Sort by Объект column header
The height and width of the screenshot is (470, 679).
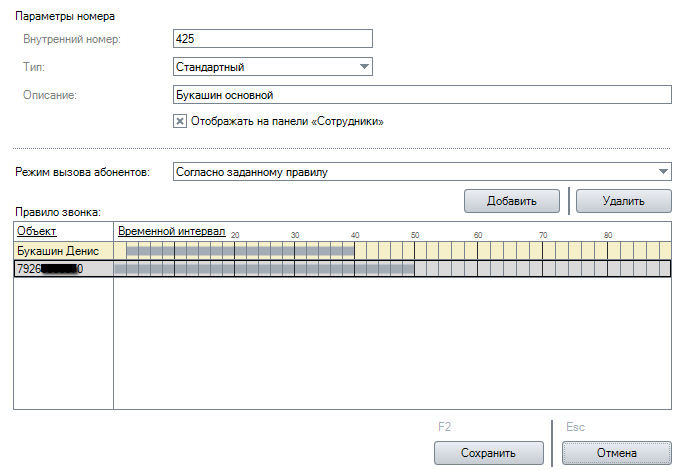[x=37, y=231]
